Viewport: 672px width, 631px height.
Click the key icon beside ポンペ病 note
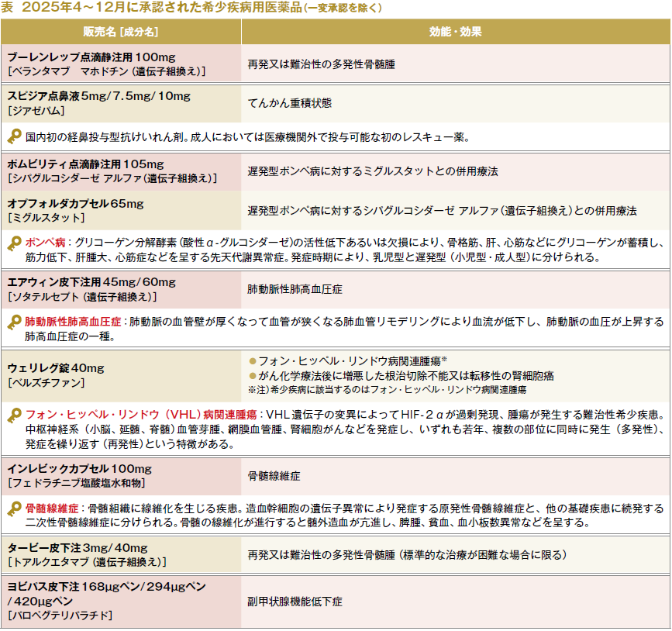(x=14, y=243)
